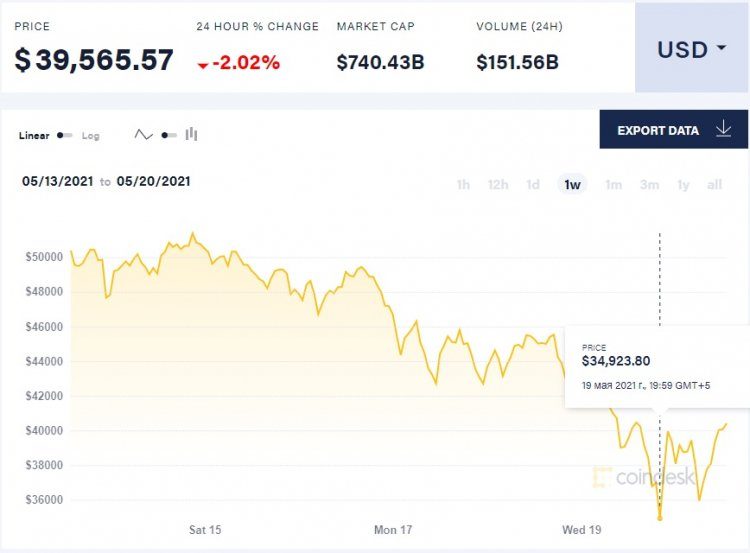Click the highlighted data point on chart

pos(659,517)
